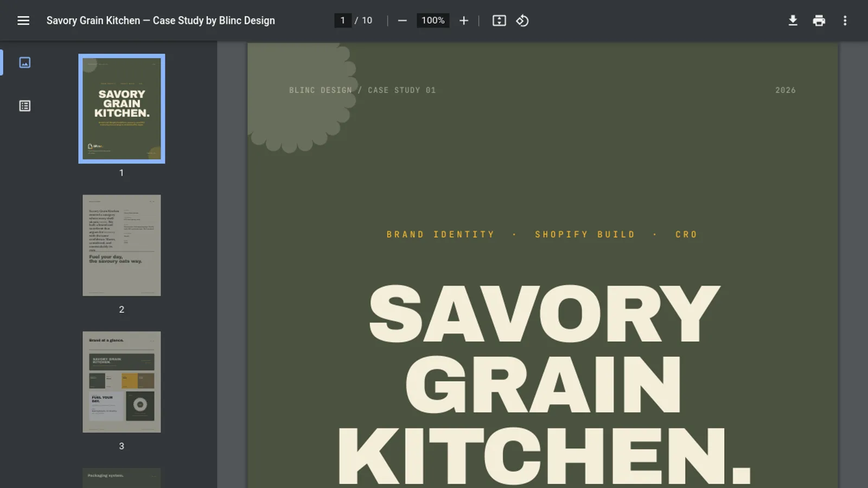The image size is (868, 488).
Task: Click the 'KITCHEN.' headline word
Action: (544, 455)
